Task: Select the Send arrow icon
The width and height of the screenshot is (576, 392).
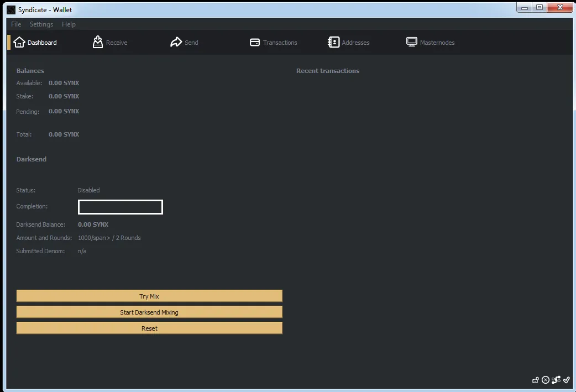Action: pyautogui.click(x=176, y=42)
